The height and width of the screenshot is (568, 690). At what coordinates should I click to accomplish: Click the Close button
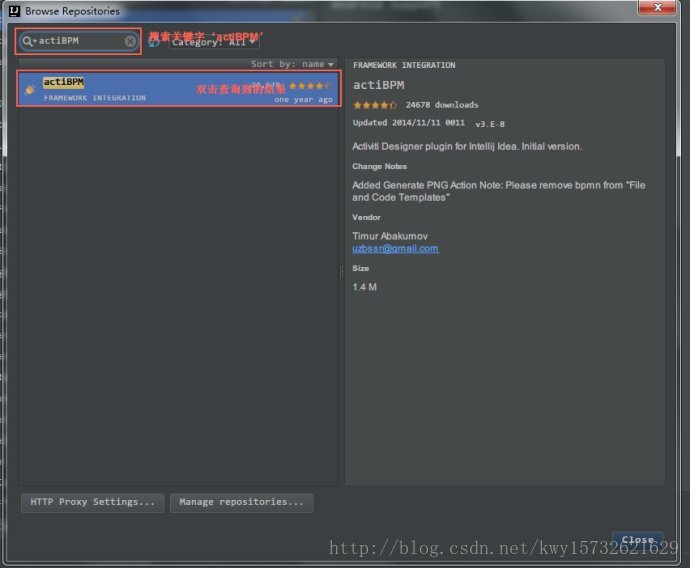tap(638, 539)
